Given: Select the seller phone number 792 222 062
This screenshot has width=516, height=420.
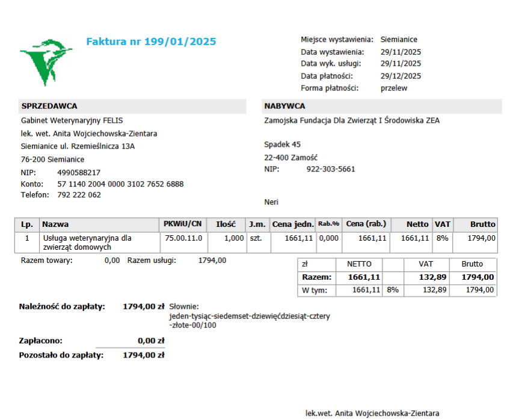Looking at the screenshot, I should pos(79,195).
